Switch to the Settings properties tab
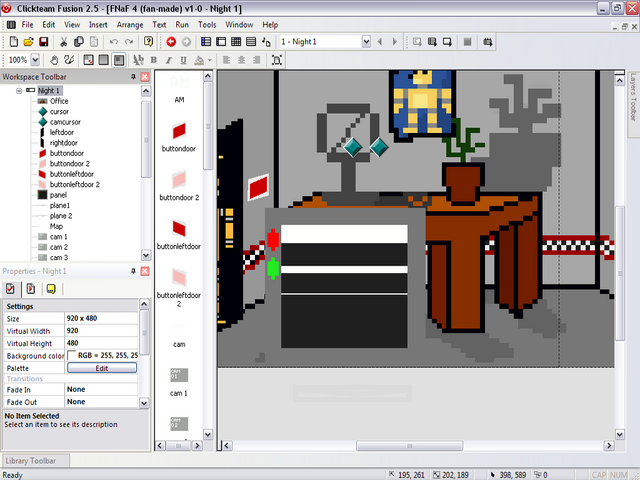640x480 pixels. [x=10, y=289]
